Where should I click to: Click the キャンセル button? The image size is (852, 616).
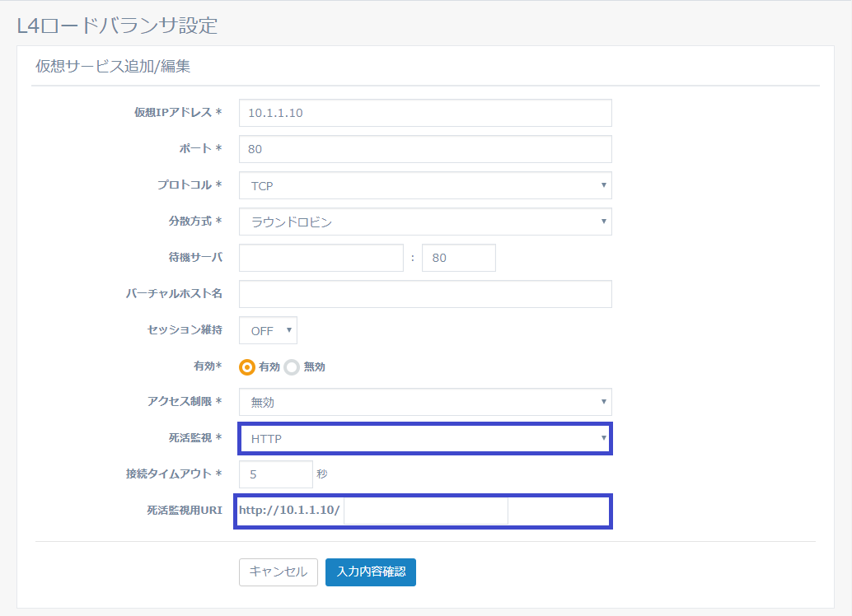pos(278,572)
